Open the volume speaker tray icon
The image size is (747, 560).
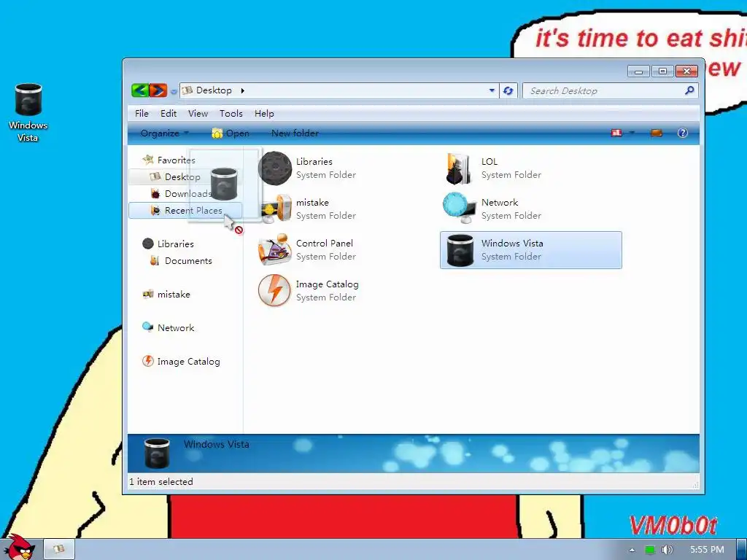(x=667, y=550)
